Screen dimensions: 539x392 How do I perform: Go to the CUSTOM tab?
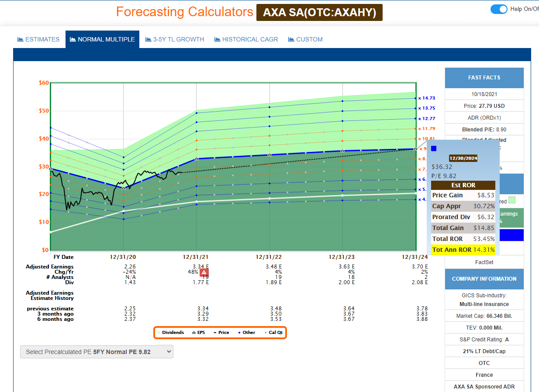coord(305,39)
